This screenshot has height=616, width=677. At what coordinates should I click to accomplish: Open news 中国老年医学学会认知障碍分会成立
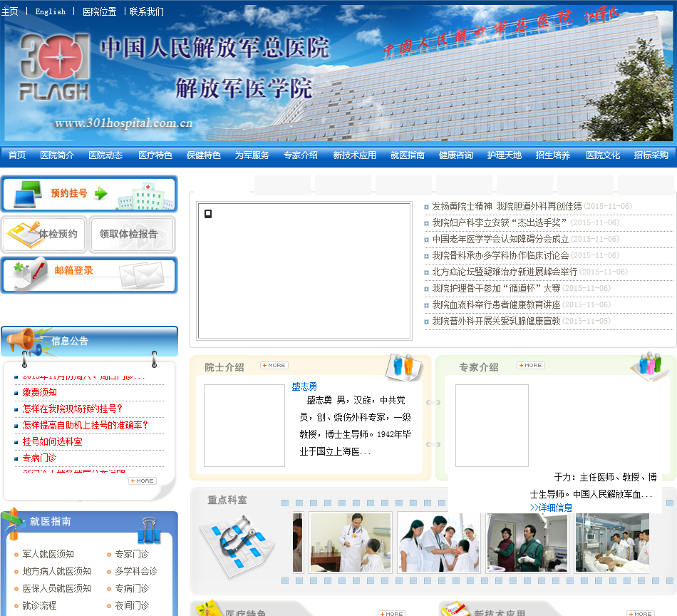(x=500, y=240)
